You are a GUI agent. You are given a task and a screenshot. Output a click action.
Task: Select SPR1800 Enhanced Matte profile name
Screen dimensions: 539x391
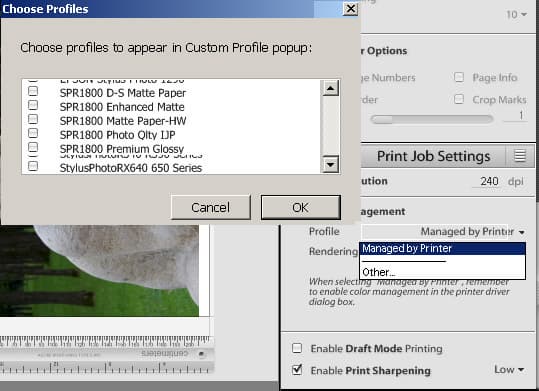122,107
